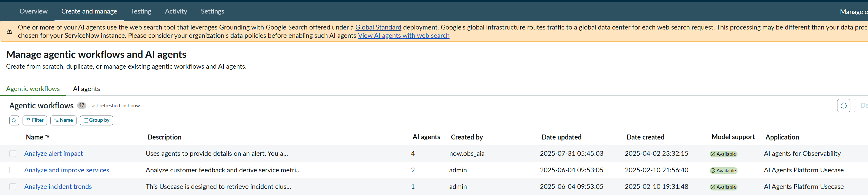Open the Group by dropdown
Viewport: 868px width, 196px height.
coord(96,120)
